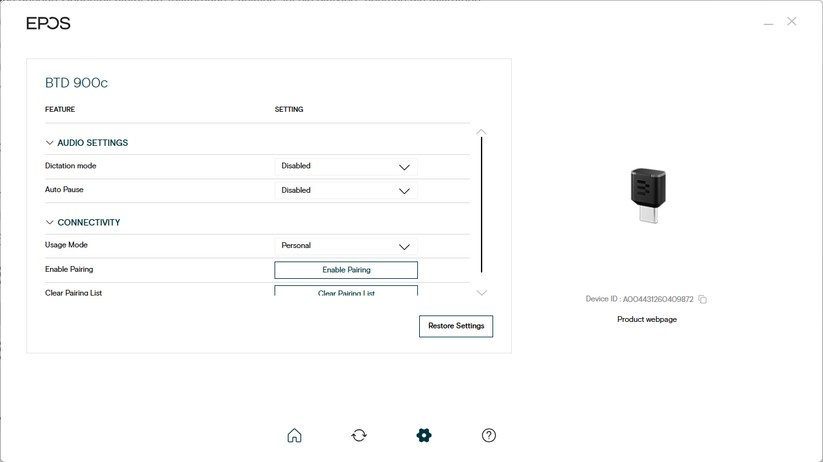Close the EPOS window
The height and width of the screenshot is (462, 823).
pyautogui.click(x=792, y=22)
